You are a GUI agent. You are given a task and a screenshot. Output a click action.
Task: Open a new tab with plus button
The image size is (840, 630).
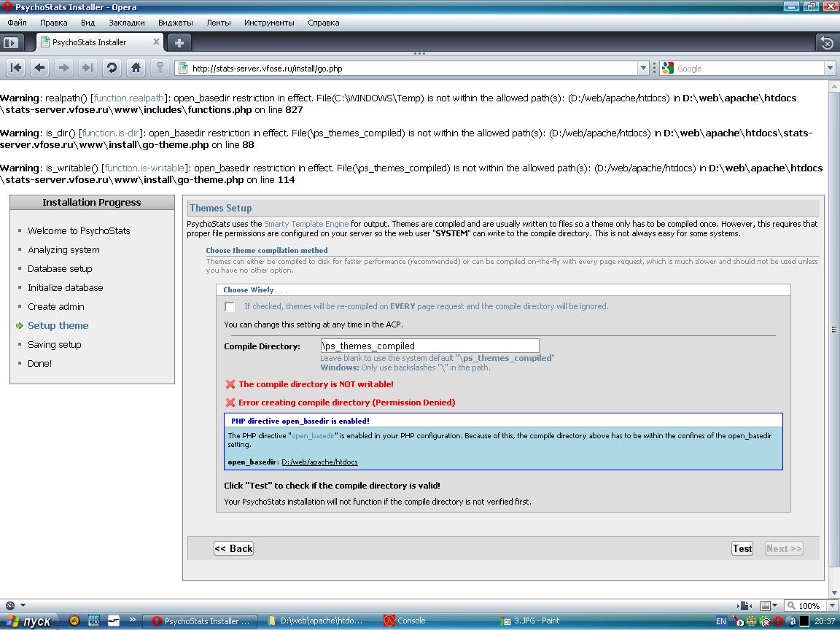179,42
